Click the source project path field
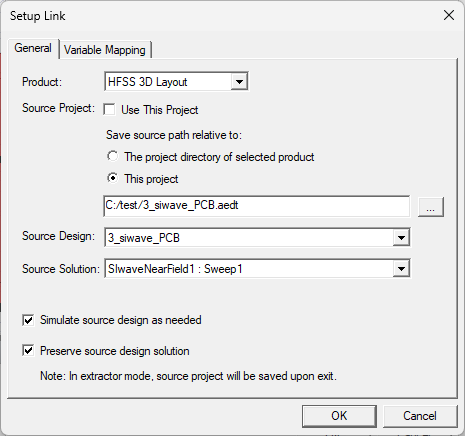Image resolution: width=465 pixels, height=436 pixels. coord(257,206)
